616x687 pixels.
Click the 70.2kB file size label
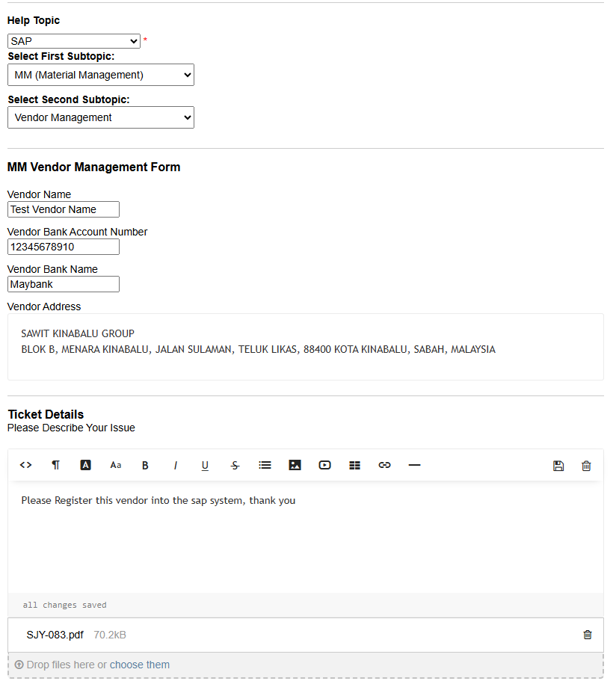coord(110,635)
